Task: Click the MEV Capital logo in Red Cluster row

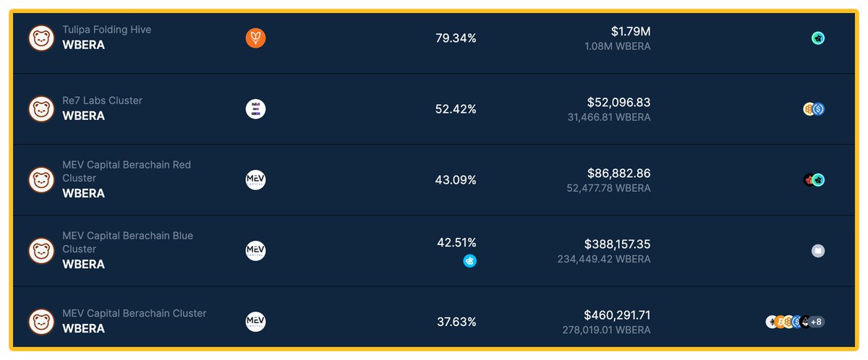Action: [255, 180]
